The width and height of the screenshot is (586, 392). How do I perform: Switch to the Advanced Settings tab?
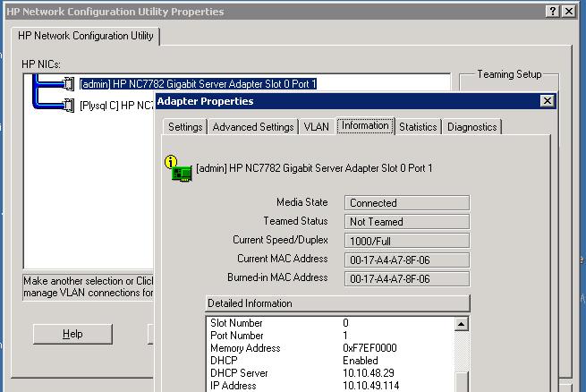pos(253,127)
